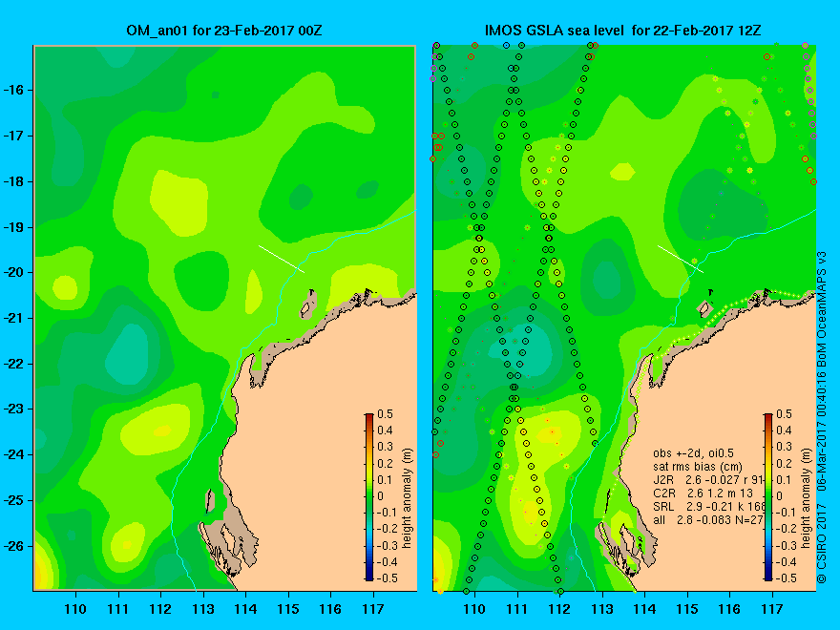Select the -21 latitude axis label
Screen dimensions: 840x630
coord(12,318)
